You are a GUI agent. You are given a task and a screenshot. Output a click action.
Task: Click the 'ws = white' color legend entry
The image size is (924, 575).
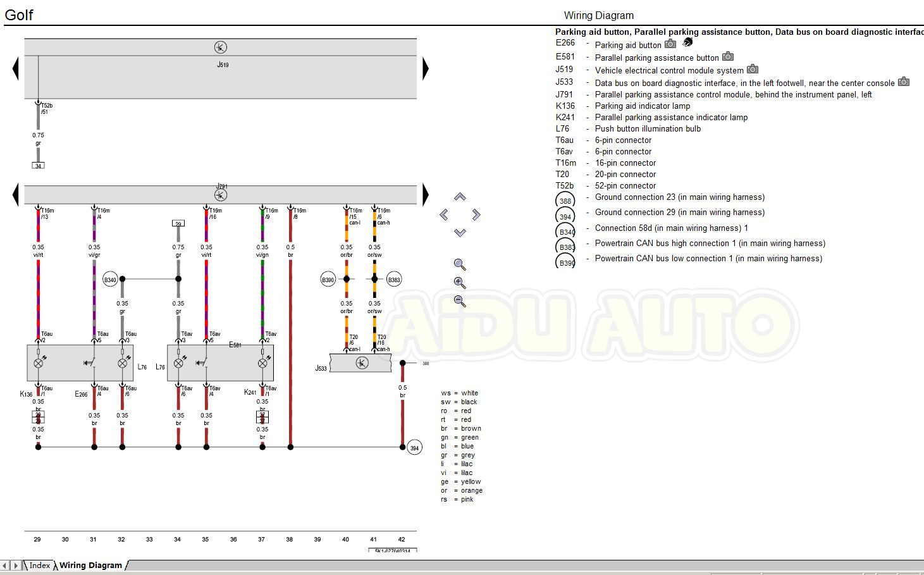click(460, 393)
